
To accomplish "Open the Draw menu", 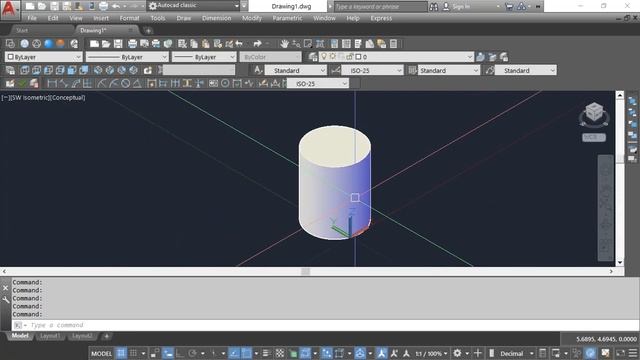I will 184,18.
